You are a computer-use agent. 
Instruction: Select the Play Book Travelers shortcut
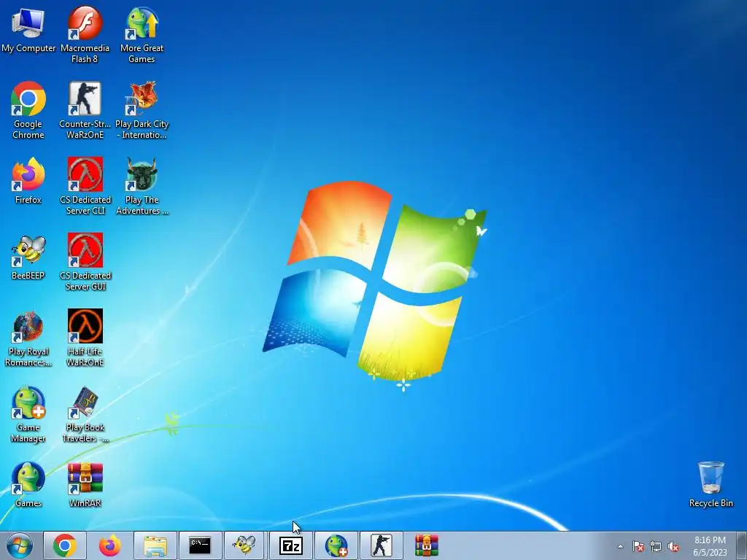[85, 414]
